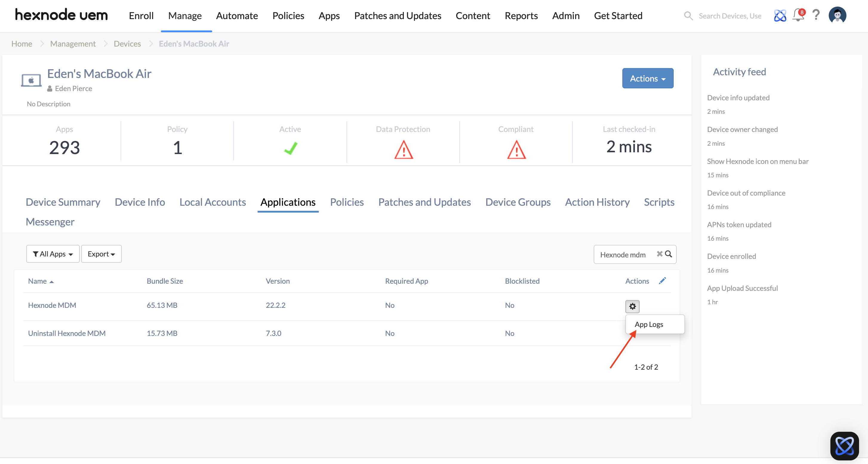868x464 pixels.
Task: Click 'No Description' text under device name
Action: click(x=49, y=104)
